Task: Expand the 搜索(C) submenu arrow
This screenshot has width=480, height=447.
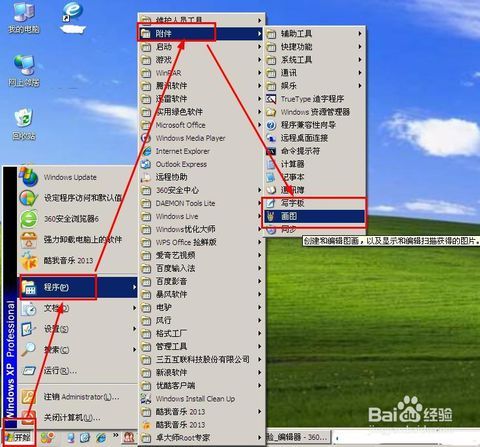Action: (x=134, y=349)
